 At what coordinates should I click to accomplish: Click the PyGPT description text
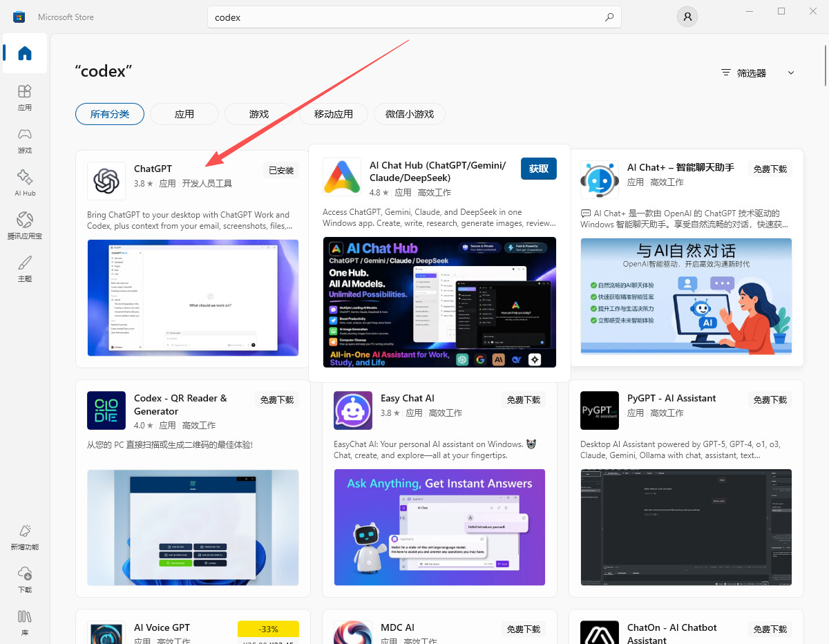[682, 450]
